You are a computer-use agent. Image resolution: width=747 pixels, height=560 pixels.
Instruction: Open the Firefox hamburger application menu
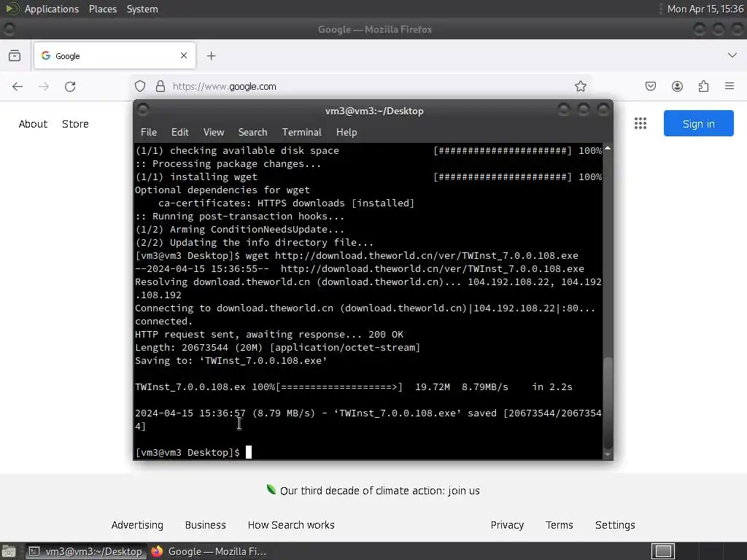click(x=729, y=86)
